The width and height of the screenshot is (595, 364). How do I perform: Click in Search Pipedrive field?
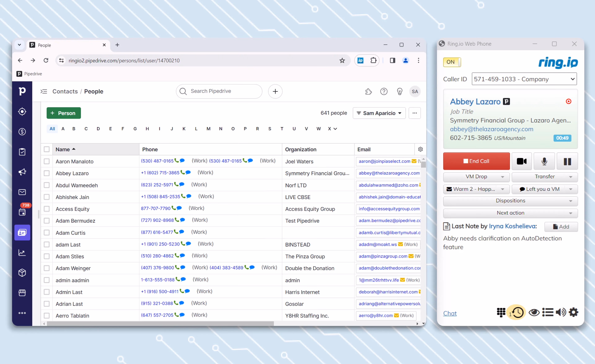click(219, 91)
